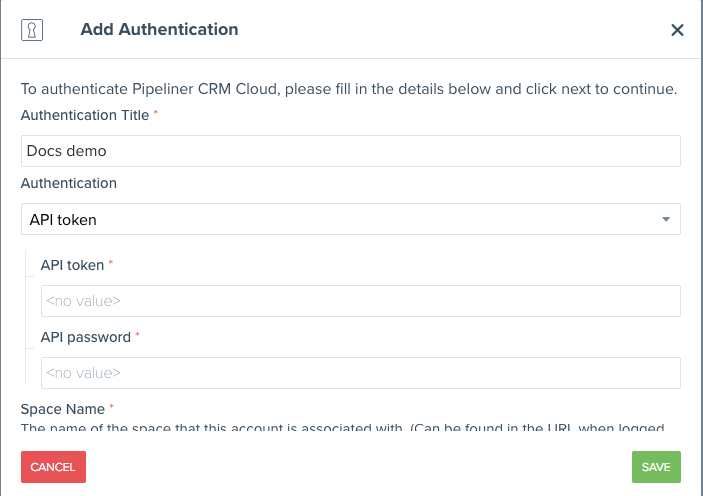Open the Authentication combo box showing API token
Viewport: 703px width, 496px height.
(340, 219)
